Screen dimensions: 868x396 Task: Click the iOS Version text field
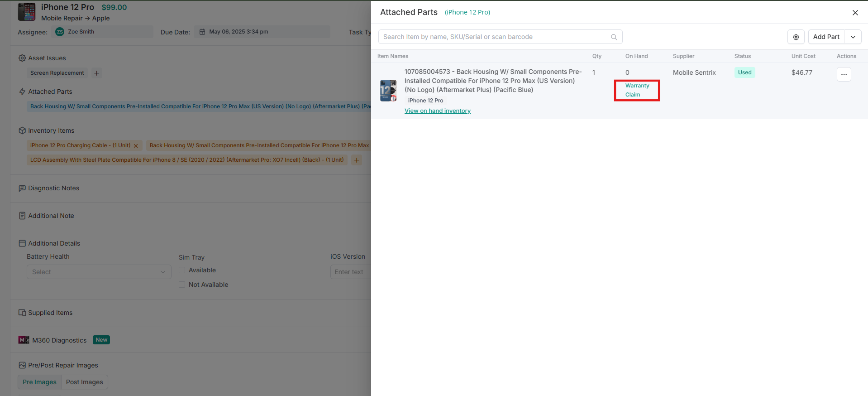(351, 272)
